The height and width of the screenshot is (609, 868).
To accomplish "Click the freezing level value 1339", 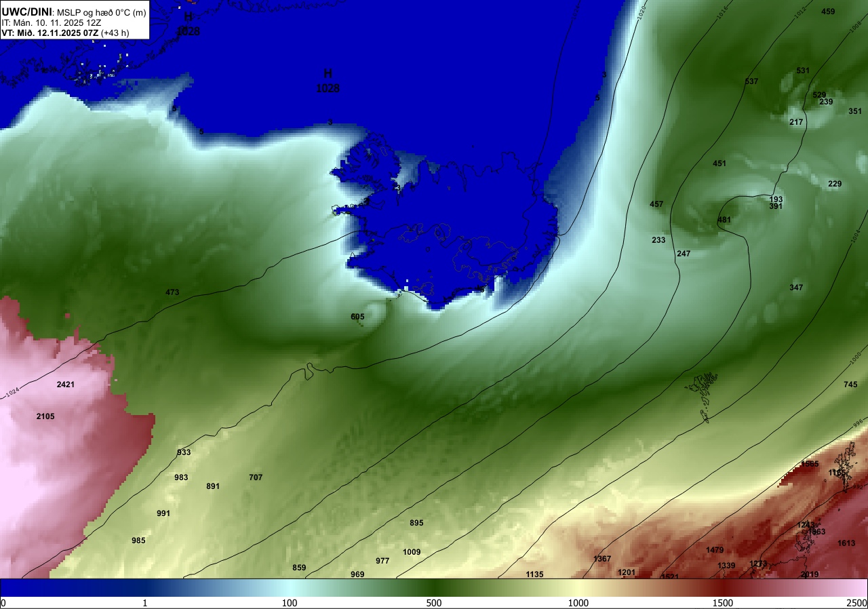I will [726, 566].
